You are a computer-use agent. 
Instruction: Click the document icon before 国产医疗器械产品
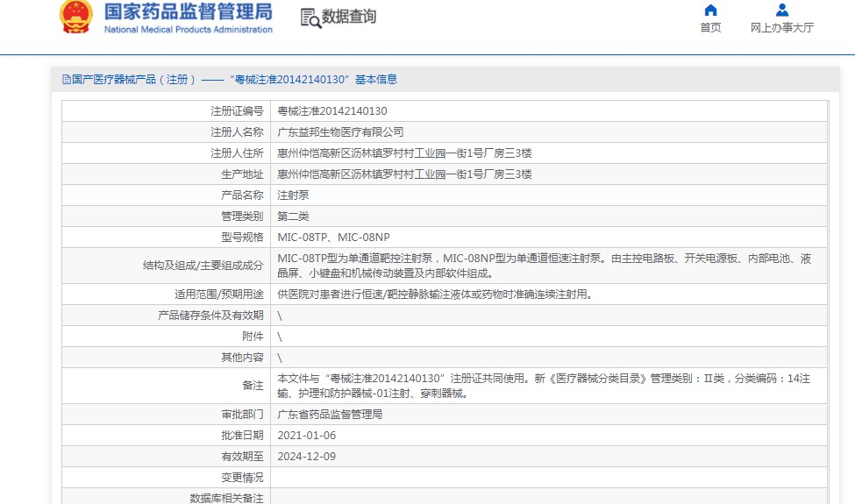(67, 80)
